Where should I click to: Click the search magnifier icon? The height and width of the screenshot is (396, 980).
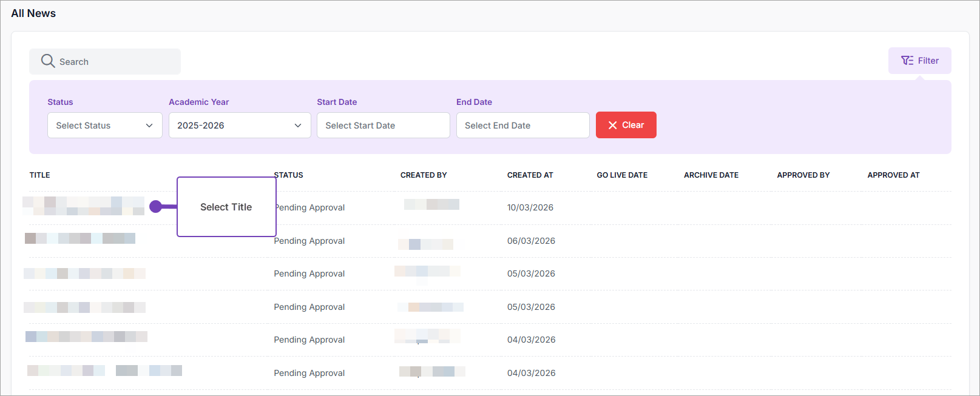pos(48,61)
